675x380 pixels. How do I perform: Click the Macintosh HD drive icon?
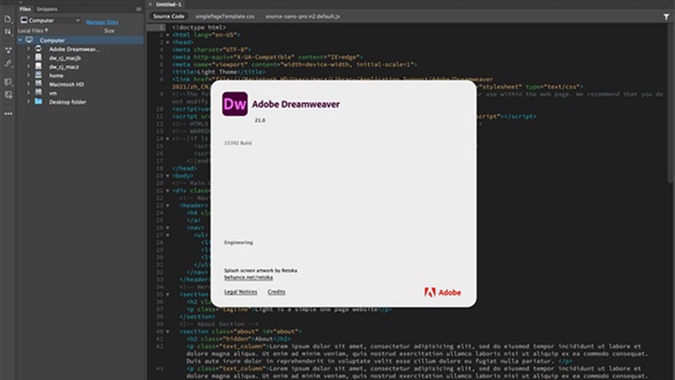coord(38,84)
